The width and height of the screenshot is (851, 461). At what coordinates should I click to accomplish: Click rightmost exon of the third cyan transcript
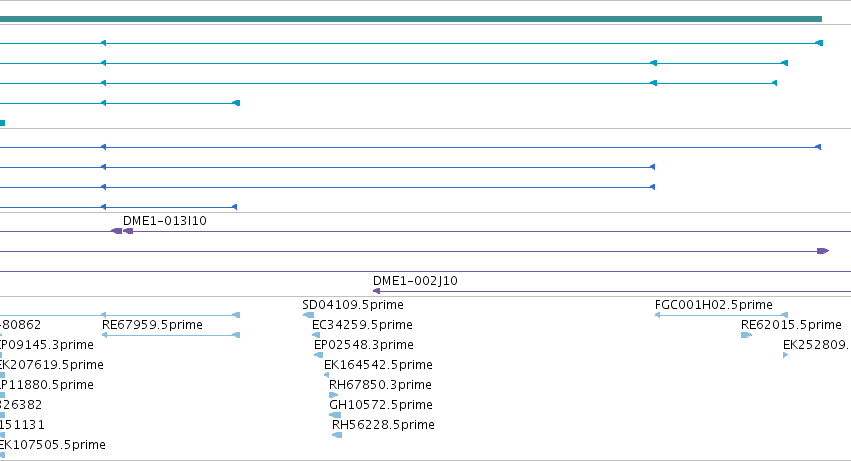(x=774, y=83)
